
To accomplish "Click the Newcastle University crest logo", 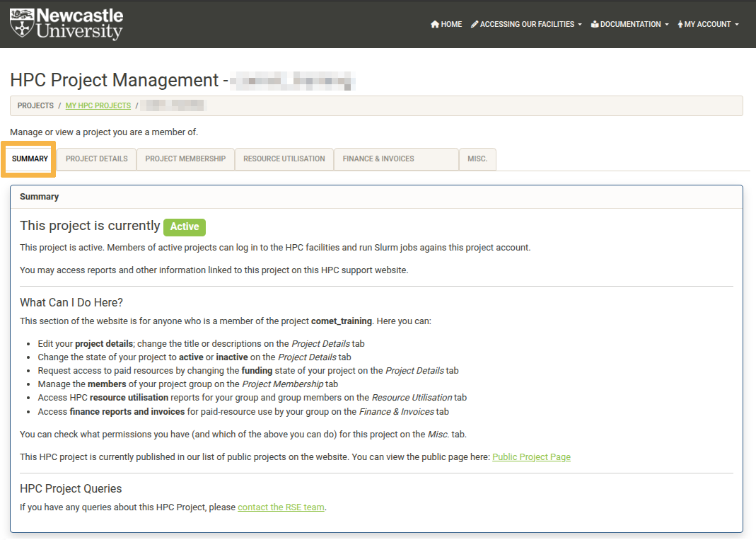I will pyautogui.click(x=21, y=23).
